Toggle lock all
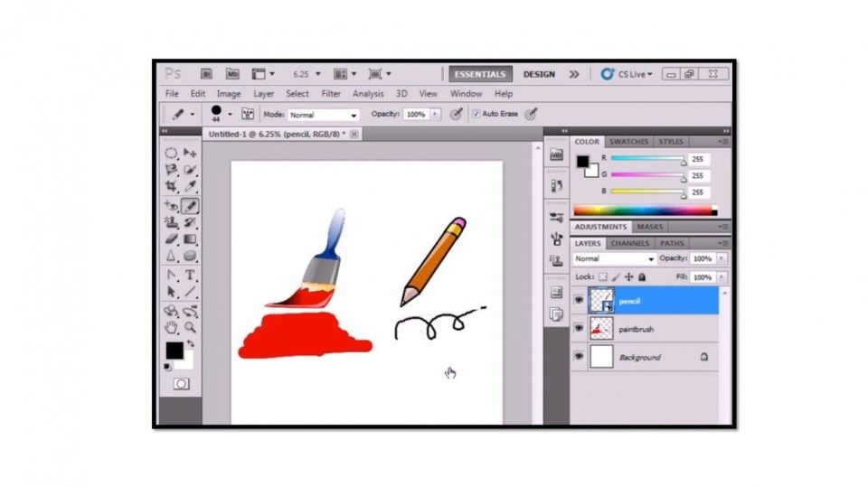 point(642,276)
